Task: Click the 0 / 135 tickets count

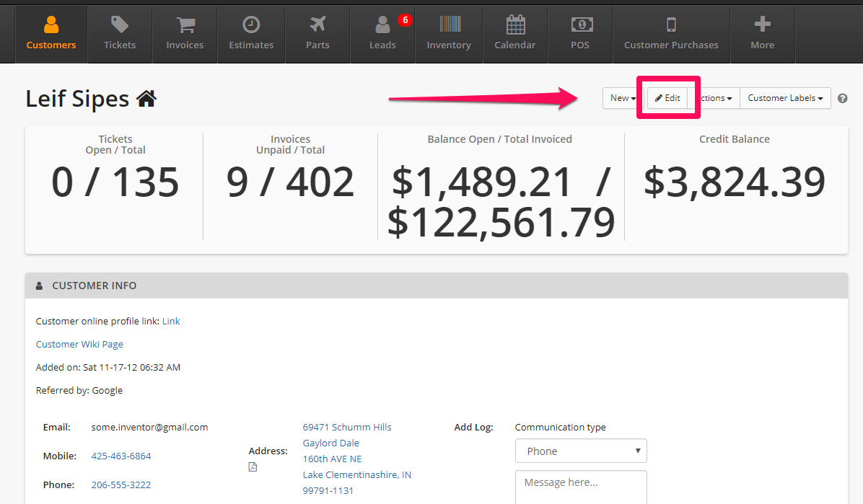Action: coord(115,182)
